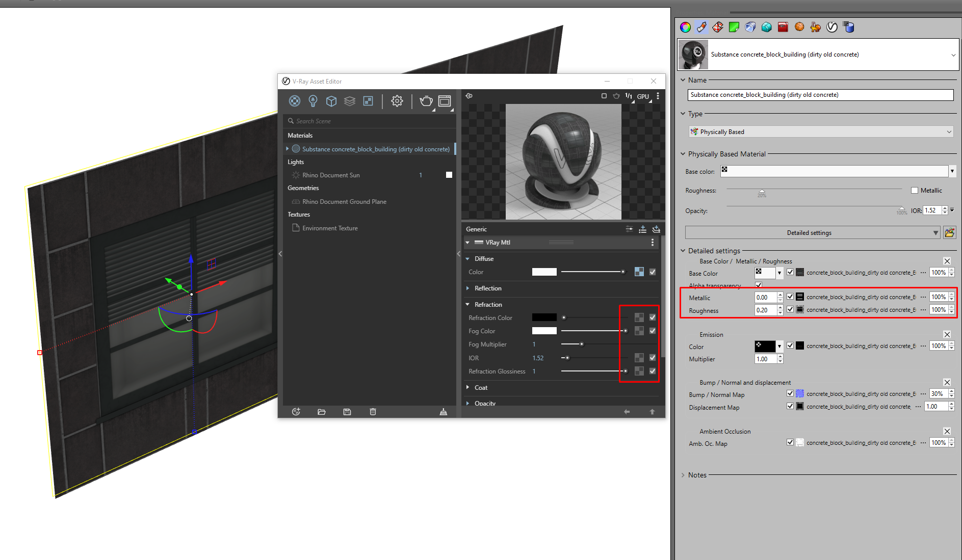Close the Emission settings group
962x560 pixels.
click(947, 335)
